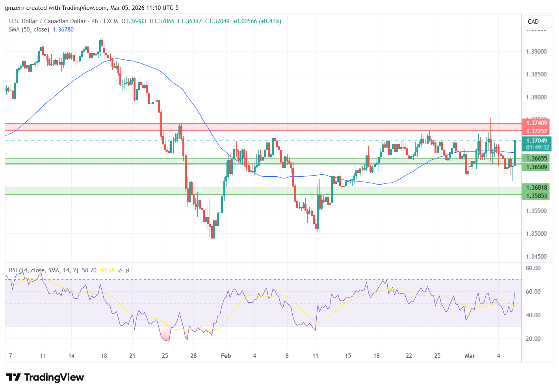Click the +0.00566 (+0.41%) change value
559x392 pixels.
pyautogui.click(x=257, y=21)
